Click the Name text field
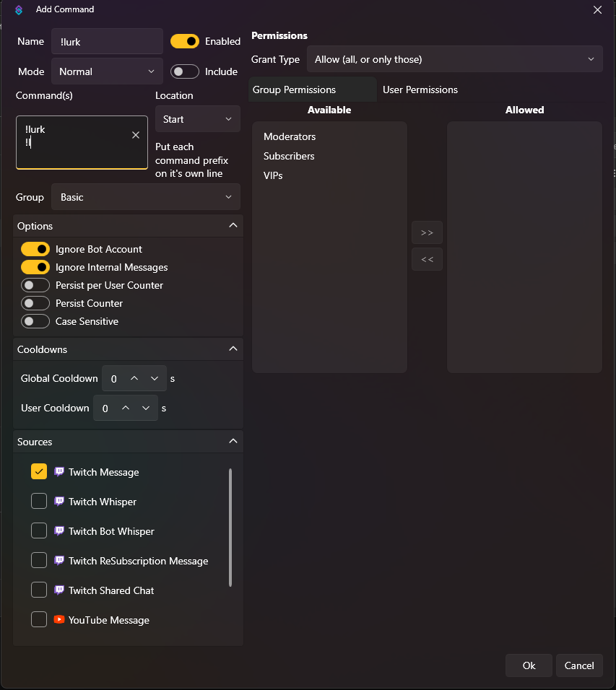Viewport: 616px width, 690px height. (x=107, y=42)
